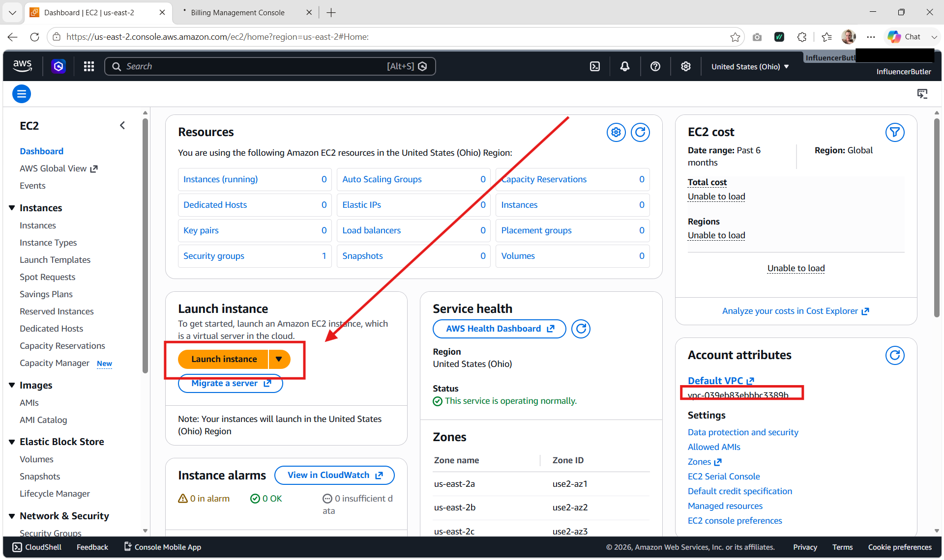This screenshot has width=944, height=560.
Task: Click the Migrate a server button
Action: click(231, 383)
